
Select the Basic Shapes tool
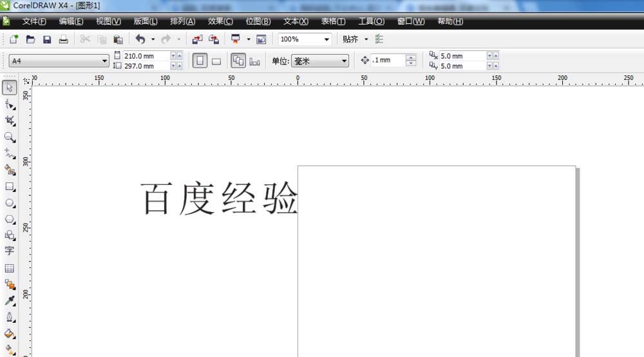[10, 235]
